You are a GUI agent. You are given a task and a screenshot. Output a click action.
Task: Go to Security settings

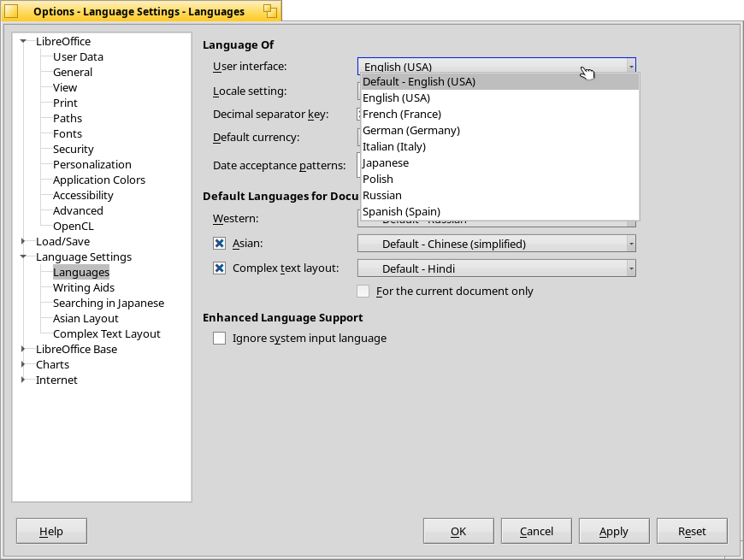tap(74, 150)
